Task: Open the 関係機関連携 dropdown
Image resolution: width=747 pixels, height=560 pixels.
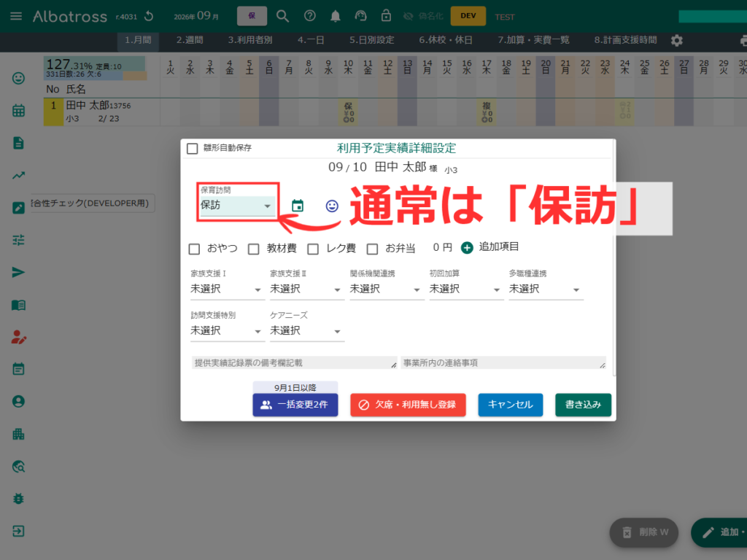Action: tap(386, 289)
